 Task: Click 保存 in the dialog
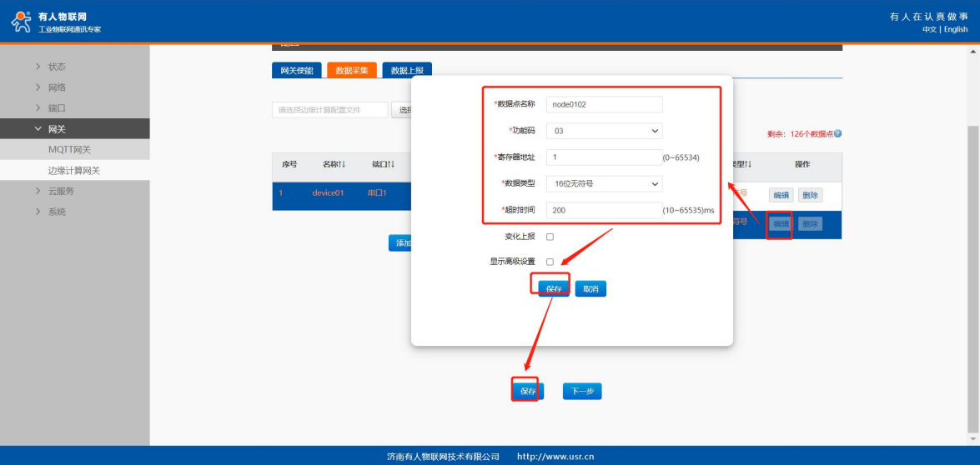point(554,289)
